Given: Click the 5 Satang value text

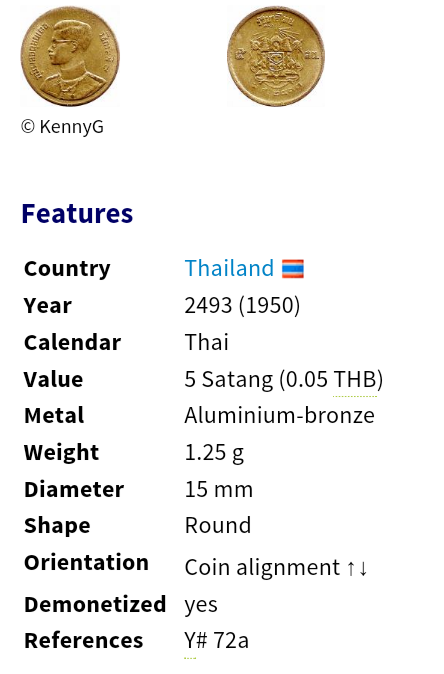Looking at the screenshot, I should (x=229, y=379).
